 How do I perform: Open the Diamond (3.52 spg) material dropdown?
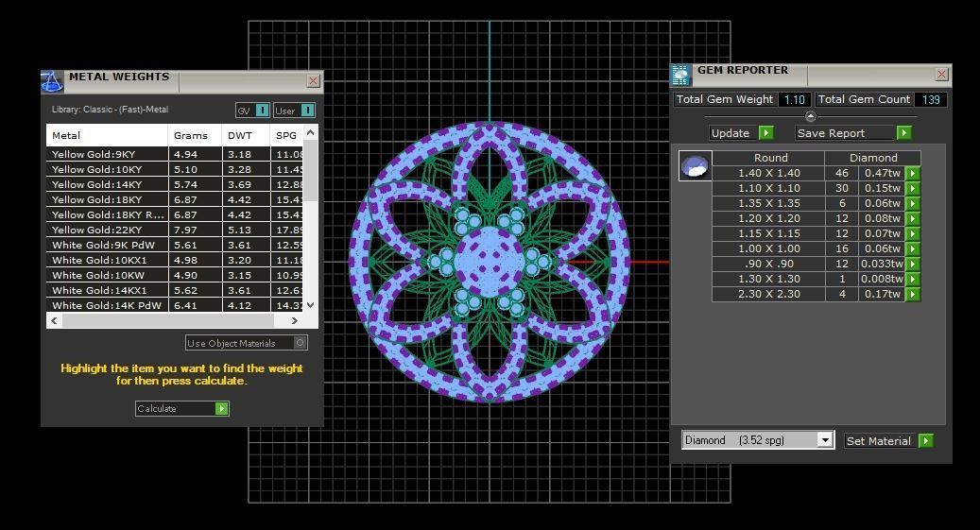pos(825,440)
